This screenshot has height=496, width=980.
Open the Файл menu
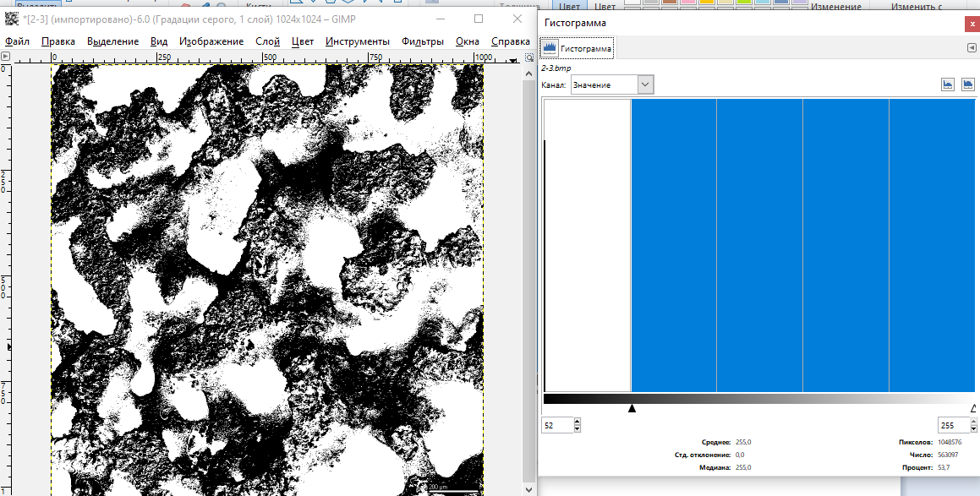[x=17, y=41]
